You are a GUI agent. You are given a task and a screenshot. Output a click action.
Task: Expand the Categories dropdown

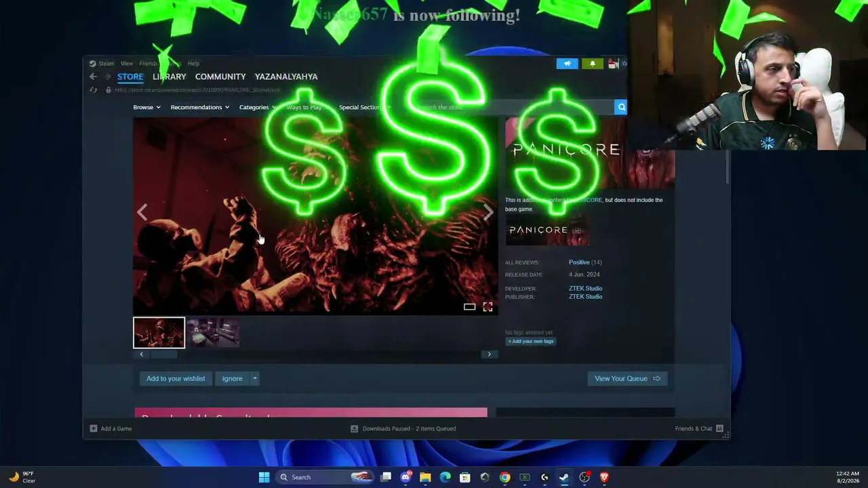(258, 107)
